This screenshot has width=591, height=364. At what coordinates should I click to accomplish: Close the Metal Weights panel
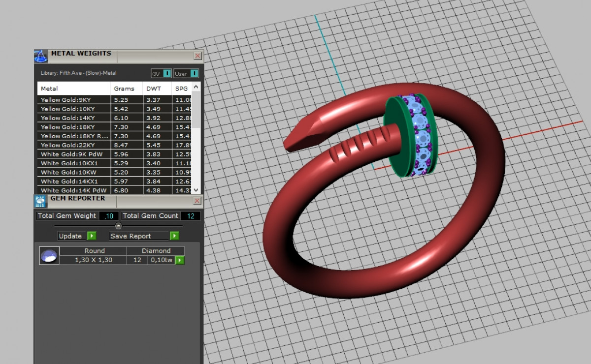tap(197, 56)
